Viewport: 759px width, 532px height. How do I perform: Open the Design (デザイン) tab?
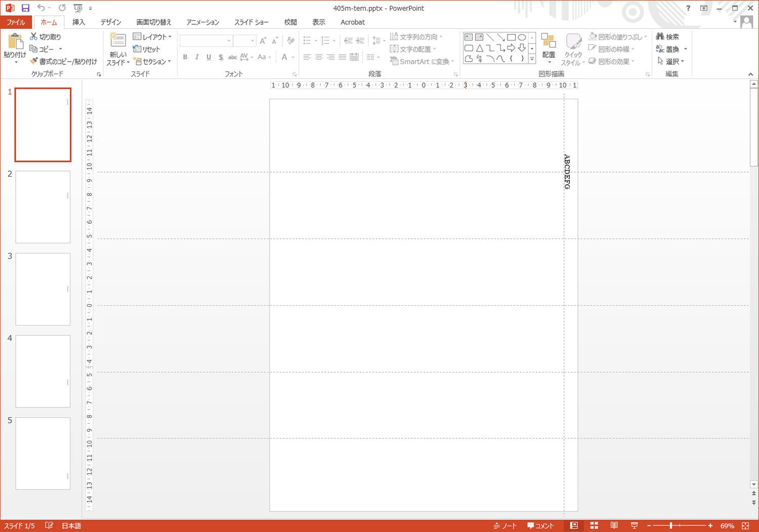click(x=110, y=22)
